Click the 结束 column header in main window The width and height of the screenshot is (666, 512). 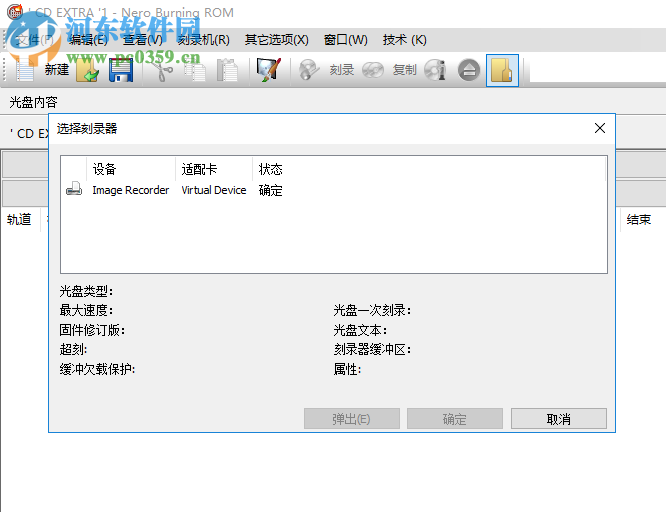click(639, 220)
